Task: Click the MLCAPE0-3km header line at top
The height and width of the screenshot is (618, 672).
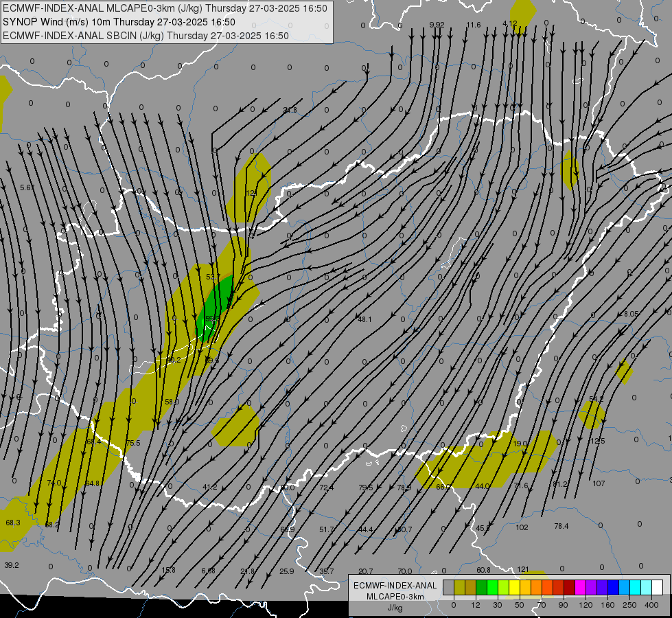Action: tap(165, 8)
